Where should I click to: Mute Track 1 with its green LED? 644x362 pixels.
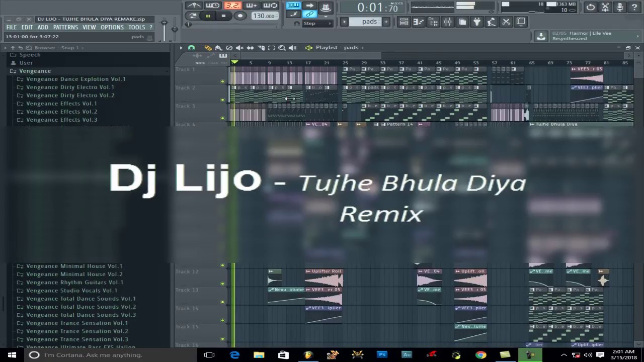coord(222,81)
